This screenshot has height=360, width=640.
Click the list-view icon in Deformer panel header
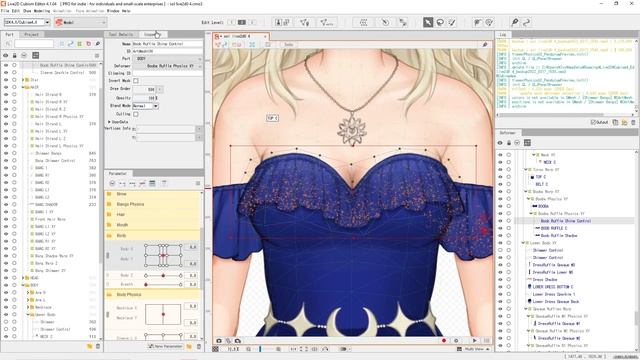527,143
